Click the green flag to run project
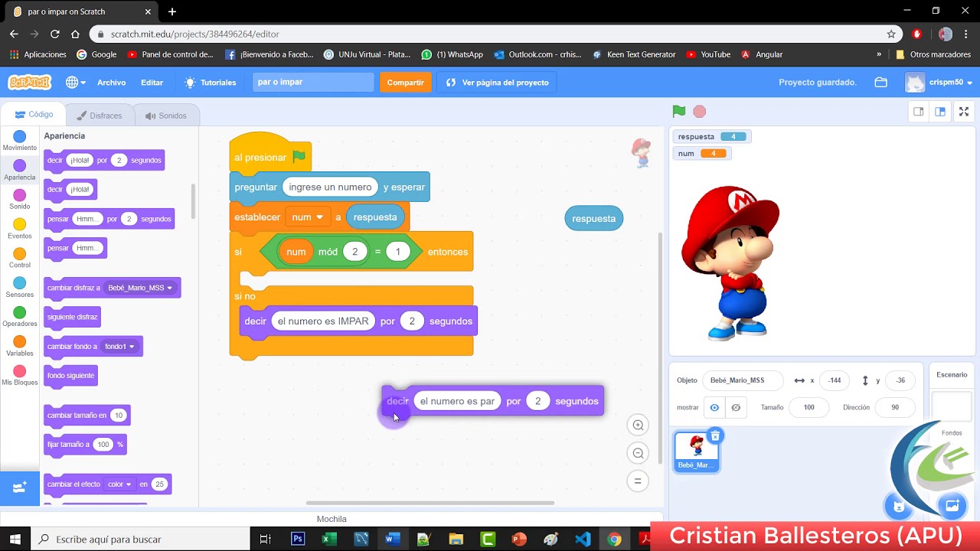The image size is (980, 551). pos(678,112)
